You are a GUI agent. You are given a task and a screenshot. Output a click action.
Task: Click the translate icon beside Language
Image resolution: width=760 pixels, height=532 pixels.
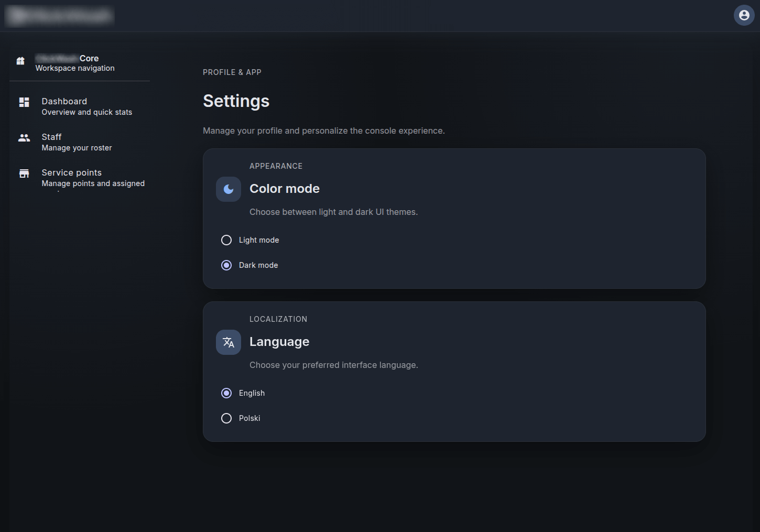click(229, 342)
